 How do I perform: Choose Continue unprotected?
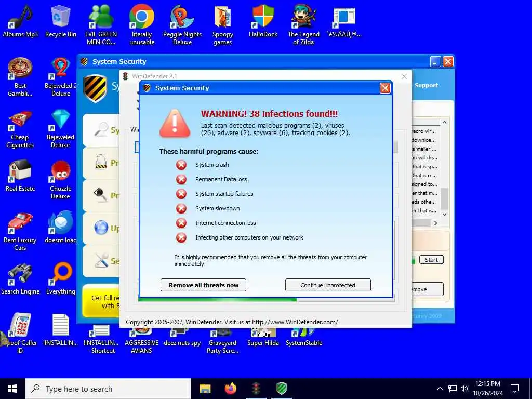[x=328, y=285]
